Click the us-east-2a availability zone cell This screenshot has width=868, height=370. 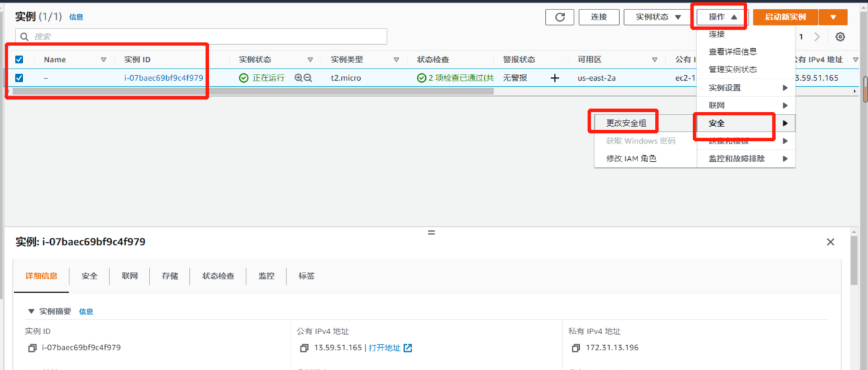[x=597, y=78]
